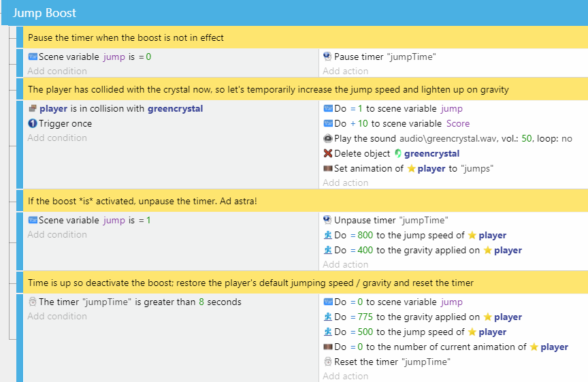Viewport: 588px width, 382px height.
Task: Click the platformer icon for jump speed 800
Action: pyautogui.click(x=328, y=235)
